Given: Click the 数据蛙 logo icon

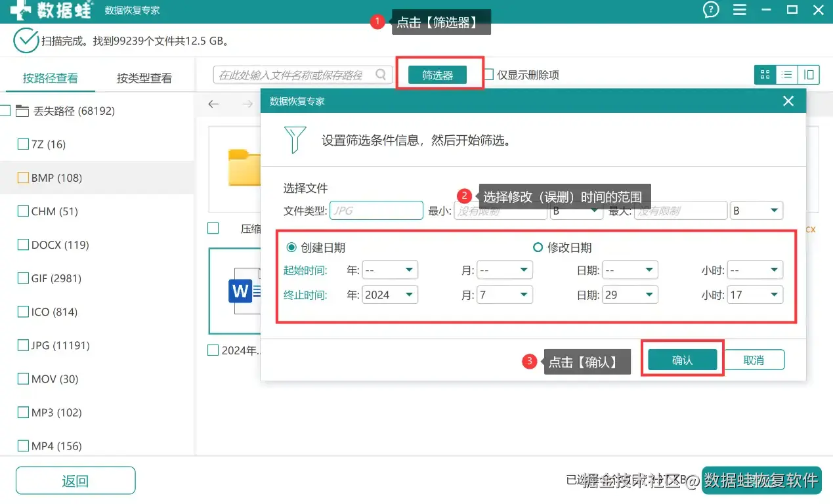Looking at the screenshot, I should tap(20, 10).
